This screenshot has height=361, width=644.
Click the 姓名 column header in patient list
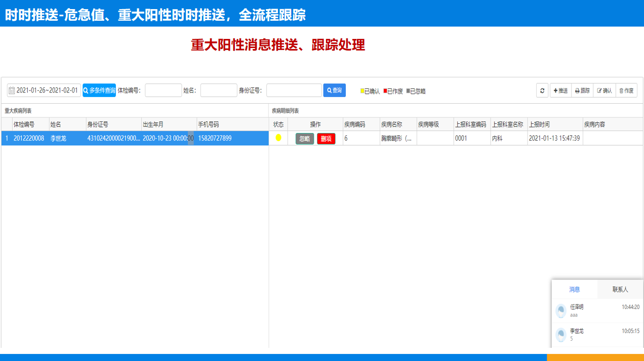click(67, 124)
